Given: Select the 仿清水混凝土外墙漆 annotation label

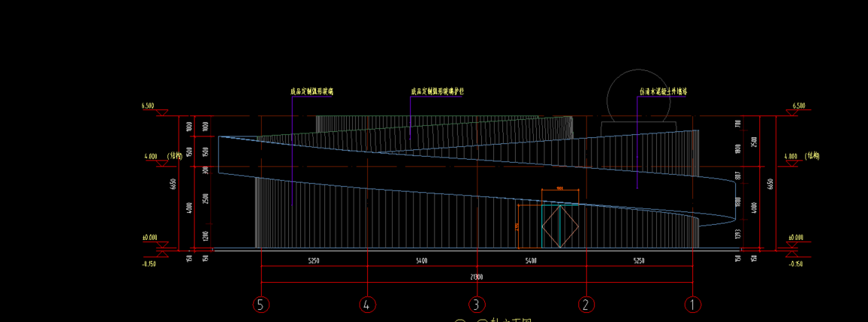Looking at the screenshot, I should 663,91.
